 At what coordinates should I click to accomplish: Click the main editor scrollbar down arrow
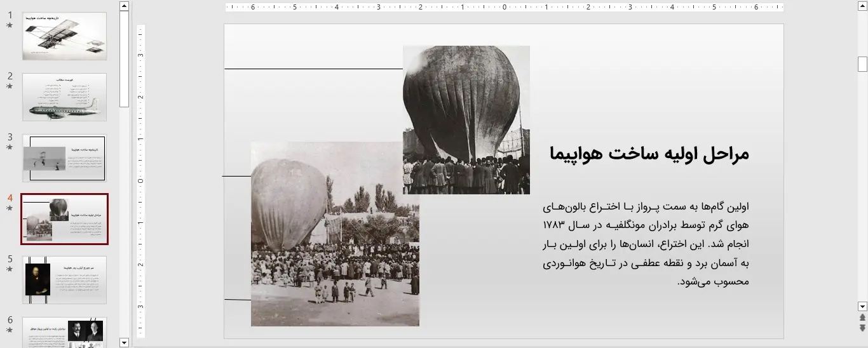pos(862,305)
